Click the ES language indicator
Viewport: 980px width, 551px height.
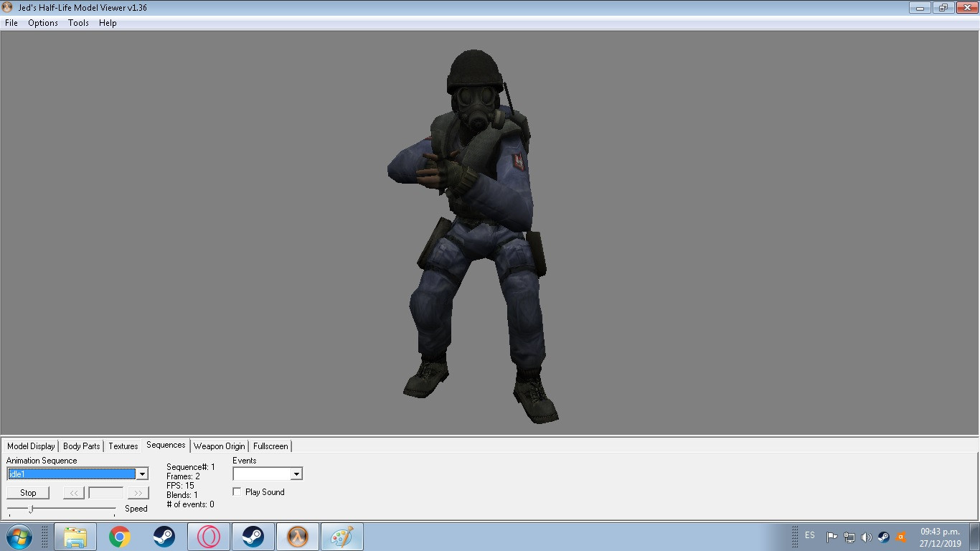coord(810,535)
